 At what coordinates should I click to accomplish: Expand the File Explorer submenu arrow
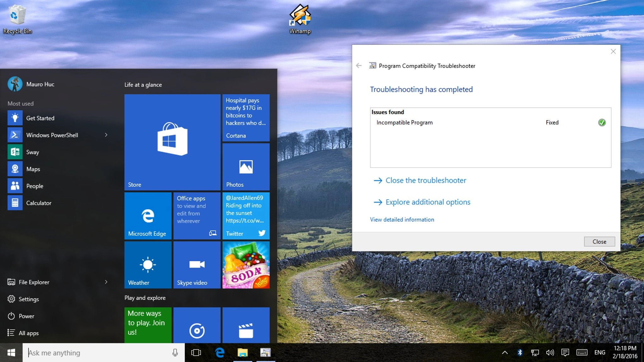click(106, 282)
